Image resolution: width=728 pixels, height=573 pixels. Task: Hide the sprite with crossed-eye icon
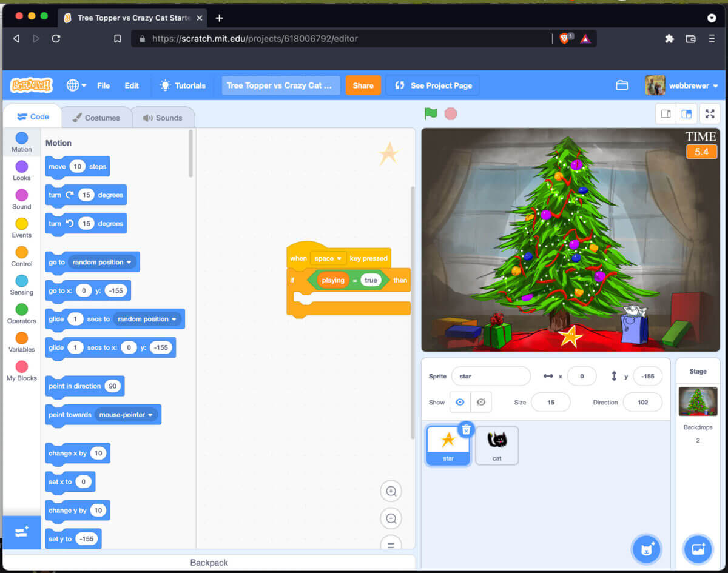(x=481, y=402)
